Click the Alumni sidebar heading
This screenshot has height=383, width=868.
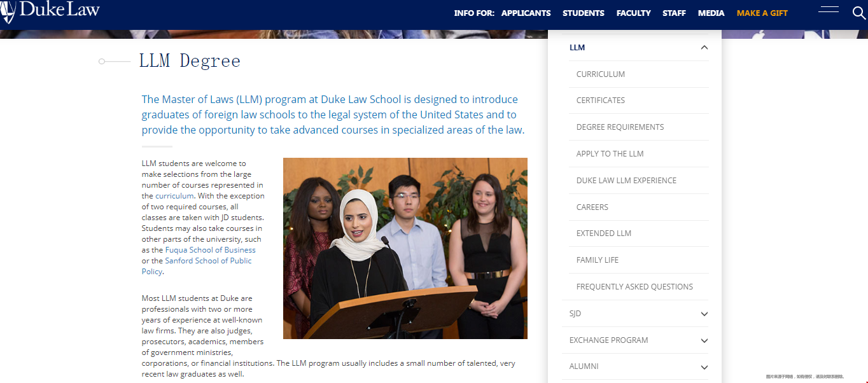(584, 366)
